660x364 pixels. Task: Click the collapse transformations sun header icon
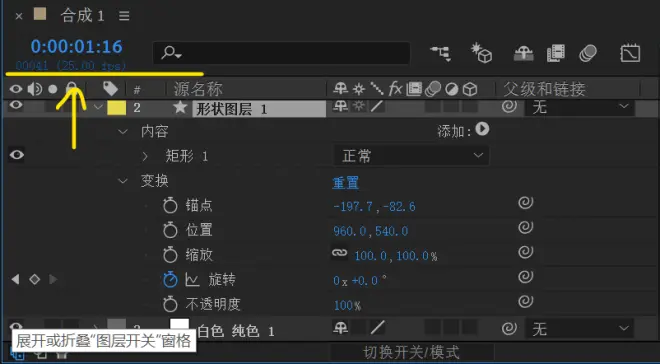(359, 89)
